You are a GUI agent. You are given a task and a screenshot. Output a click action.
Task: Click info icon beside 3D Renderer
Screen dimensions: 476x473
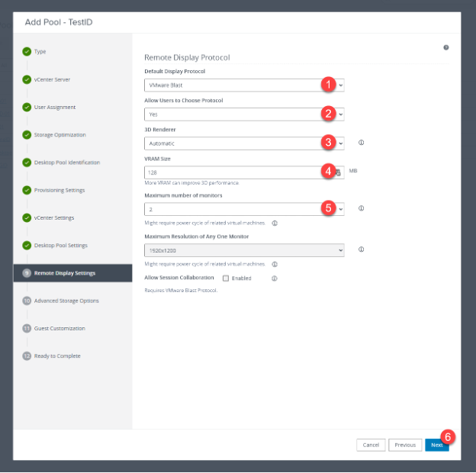(x=361, y=143)
